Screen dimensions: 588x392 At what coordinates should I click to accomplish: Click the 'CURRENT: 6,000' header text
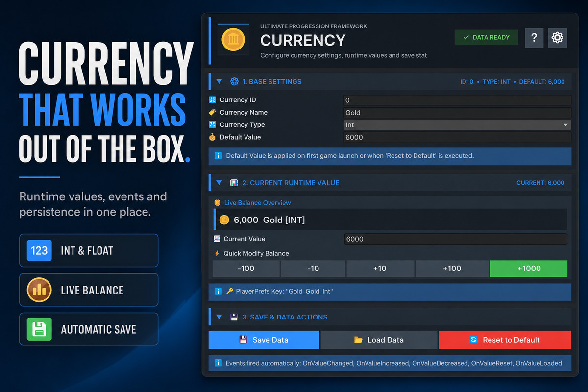540,183
